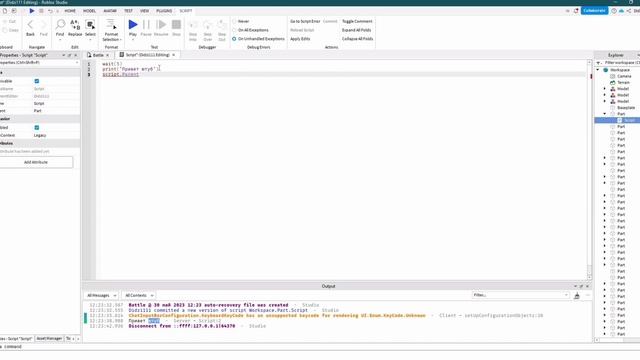Click the small play icon in quick access bar
Viewport: 640px width, 360px height.
(x=32, y=11)
